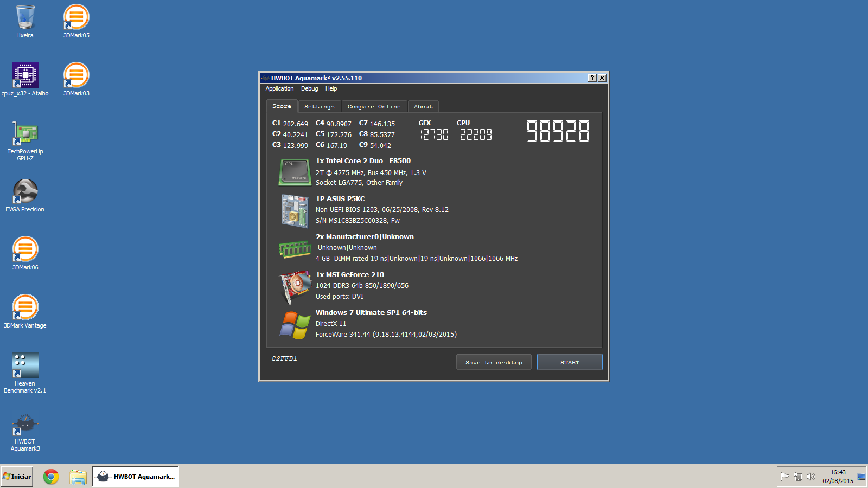The height and width of the screenshot is (488, 868).
Task: Click the MSI GeForce graphics card icon
Action: pyautogui.click(x=295, y=287)
